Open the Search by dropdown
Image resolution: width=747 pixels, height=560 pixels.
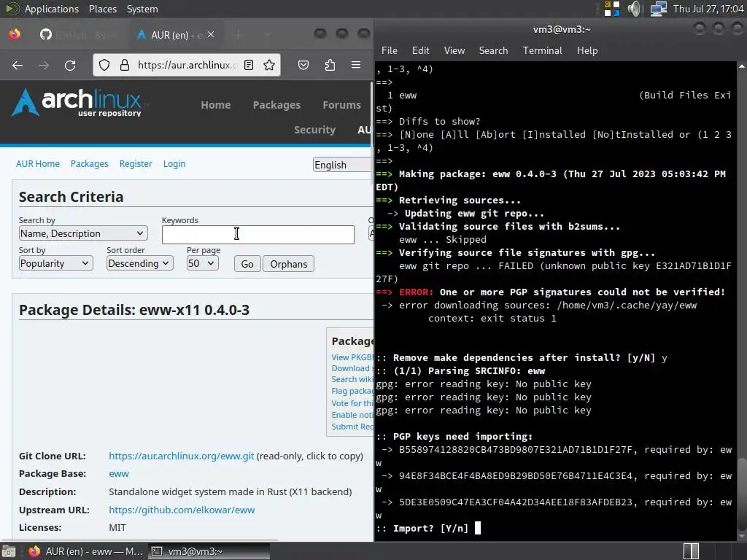click(83, 233)
